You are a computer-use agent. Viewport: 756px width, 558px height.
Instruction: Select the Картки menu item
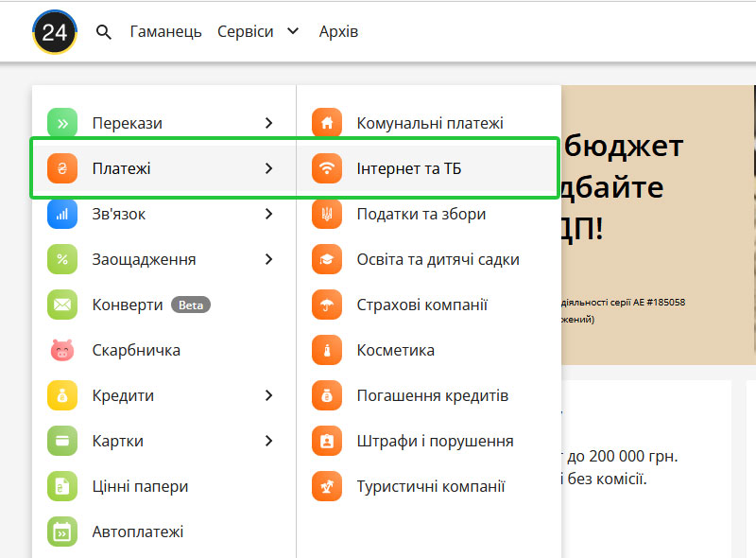click(x=117, y=441)
